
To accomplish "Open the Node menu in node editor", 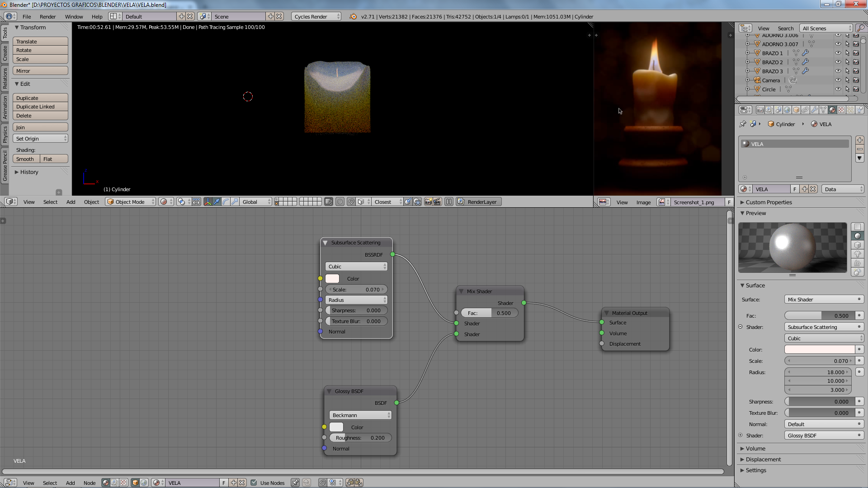I will pyautogui.click(x=90, y=483).
